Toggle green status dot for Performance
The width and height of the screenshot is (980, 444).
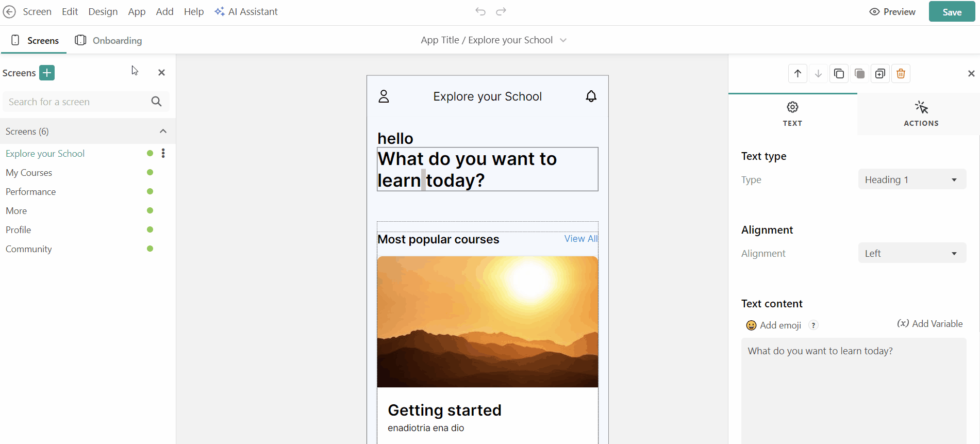click(x=150, y=191)
